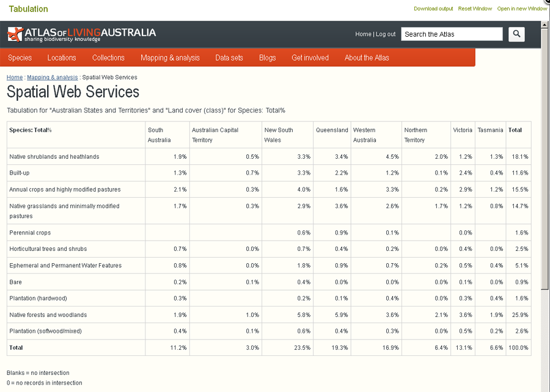Click the Download output link

tap(433, 9)
